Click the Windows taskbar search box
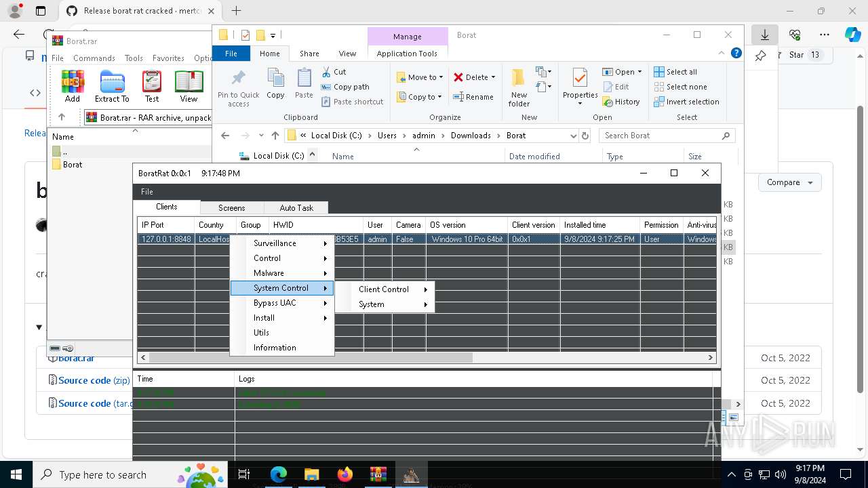This screenshot has height=488, width=868. (131, 474)
